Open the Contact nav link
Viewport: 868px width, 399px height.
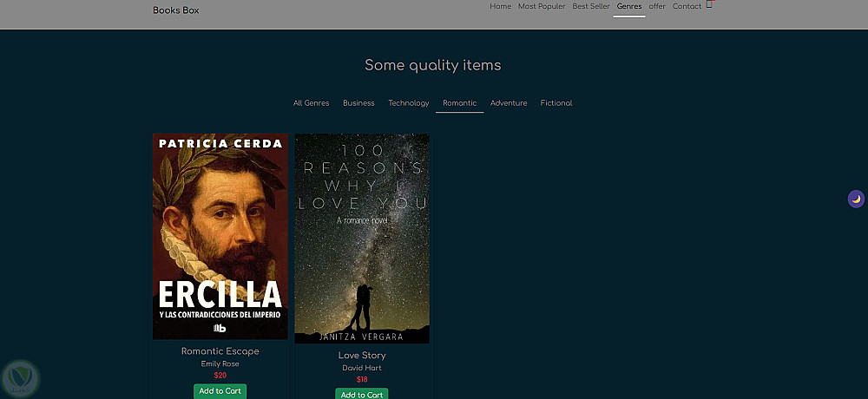pyautogui.click(x=687, y=7)
